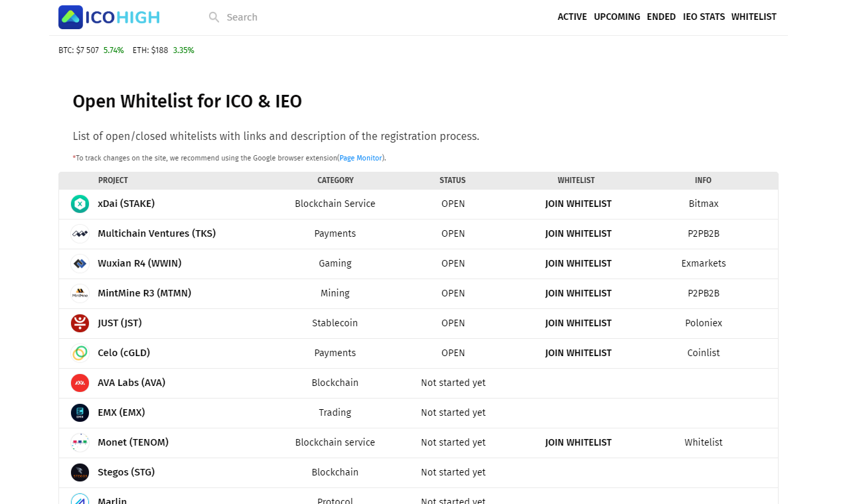Viewport: 843px width, 504px height.
Task: Click the BTC price ticker
Action: click(x=91, y=50)
